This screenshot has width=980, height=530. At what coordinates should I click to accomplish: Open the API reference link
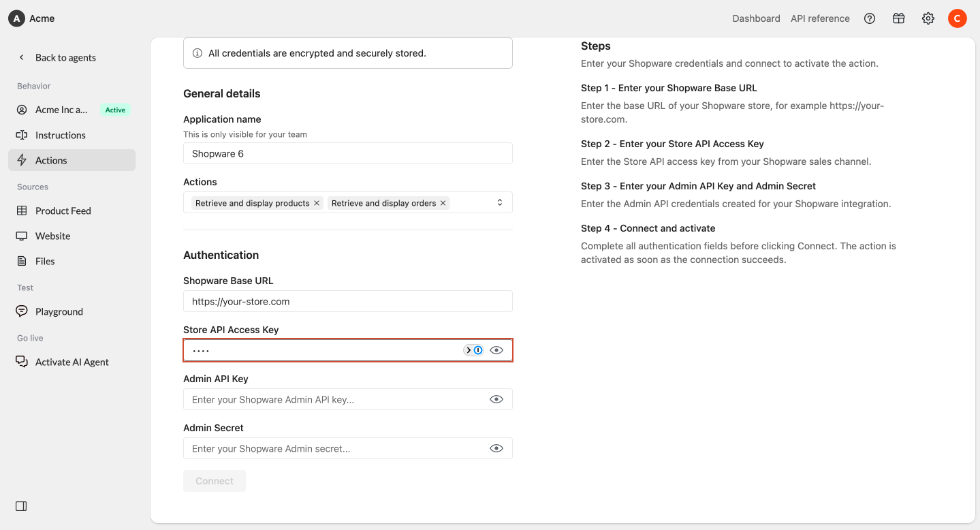pyautogui.click(x=820, y=18)
